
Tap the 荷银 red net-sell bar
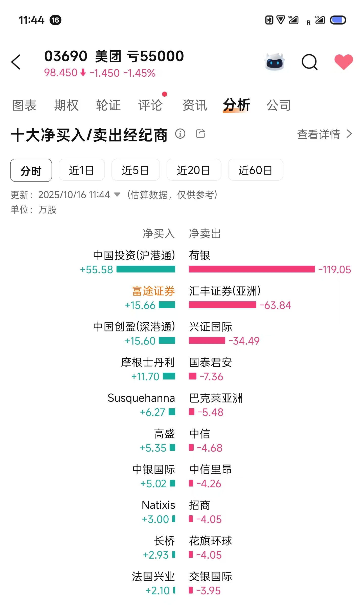(x=252, y=269)
